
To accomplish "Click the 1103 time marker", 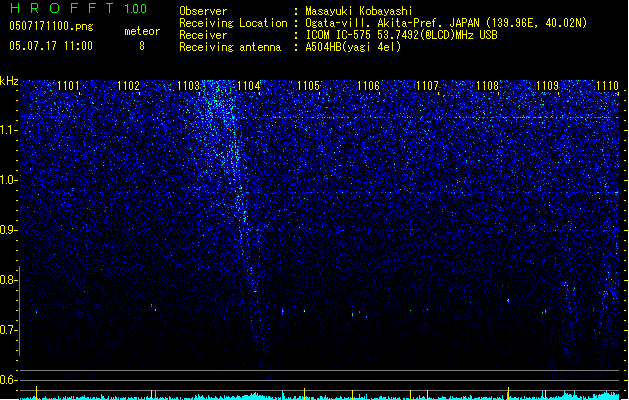I will click(x=189, y=85).
